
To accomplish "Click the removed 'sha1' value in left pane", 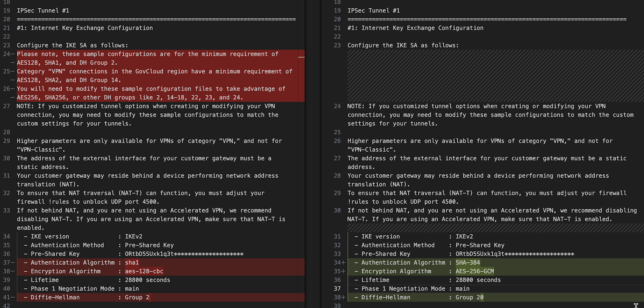I will click(132, 263).
